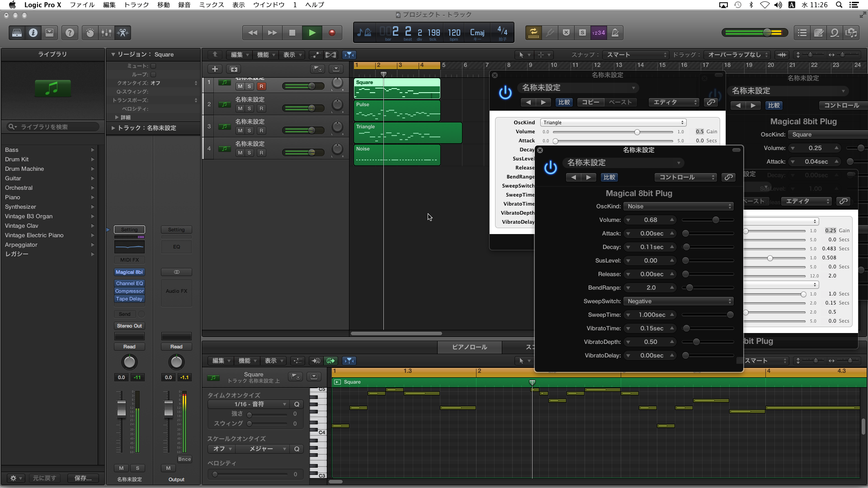Image resolution: width=868 pixels, height=488 pixels.
Task: Open the Editors scissors icon
Action: click(x=123, y=33)
